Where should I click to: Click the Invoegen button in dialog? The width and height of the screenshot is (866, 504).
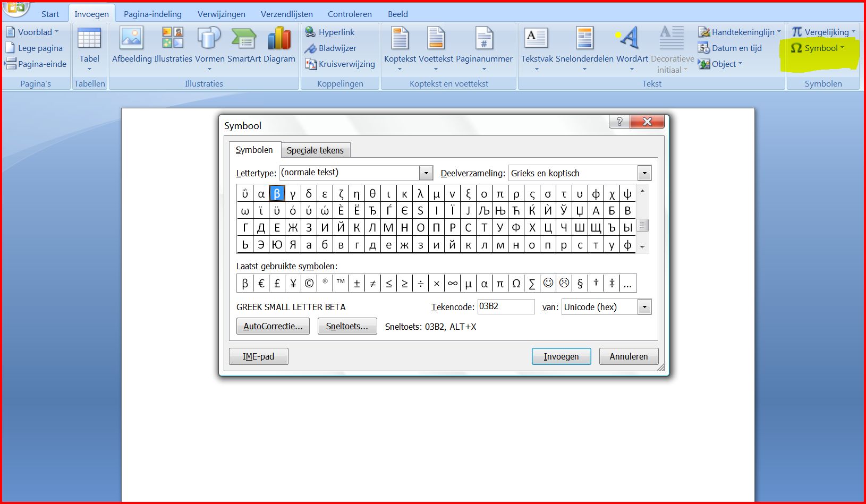(x=561, y=356)
